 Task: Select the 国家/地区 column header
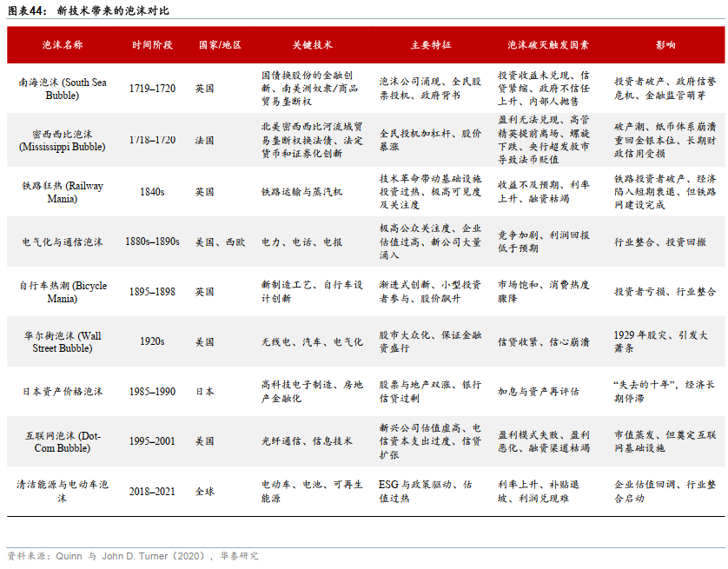tap(219, 44)
